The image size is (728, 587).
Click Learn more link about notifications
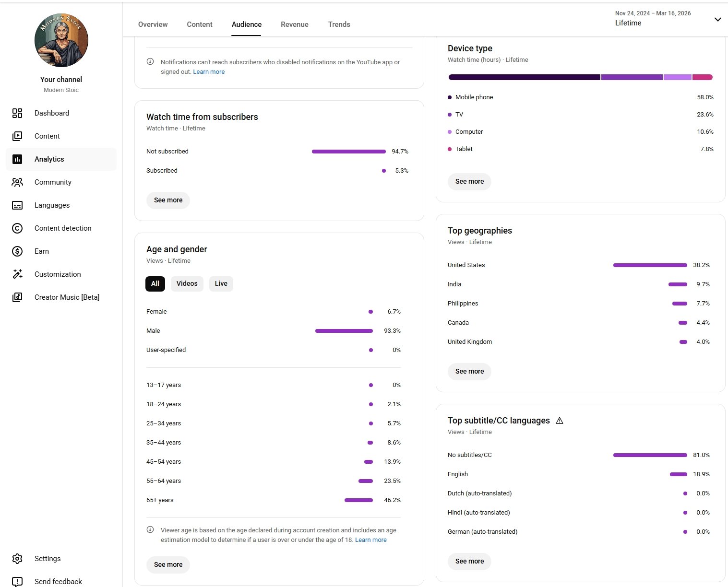[209, 72]
